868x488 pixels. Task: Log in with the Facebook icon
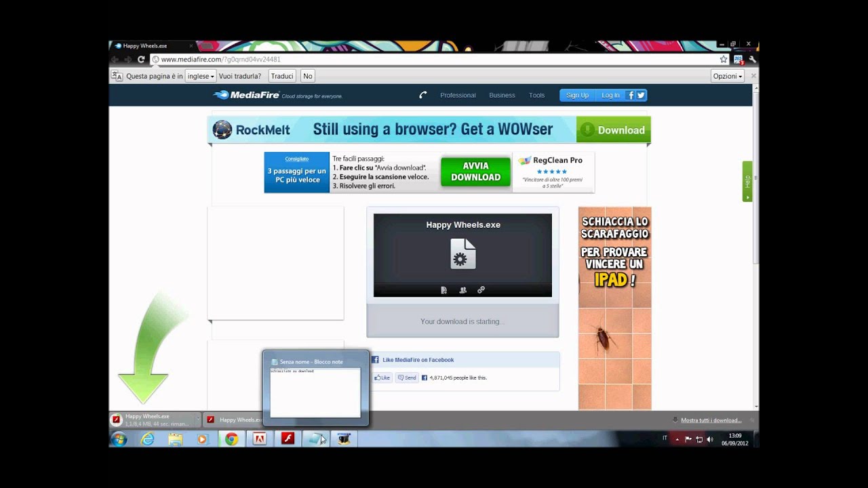(630, 95)
